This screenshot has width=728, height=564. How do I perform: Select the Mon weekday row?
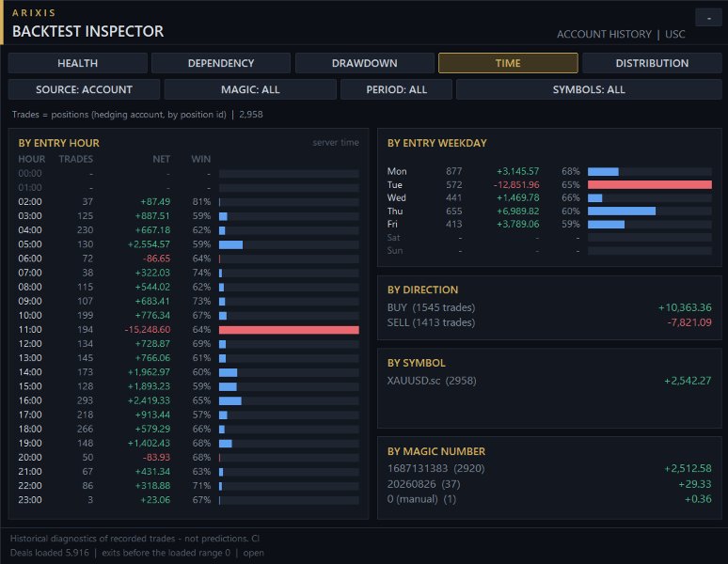pyautogui.click(x=549, y=171)
